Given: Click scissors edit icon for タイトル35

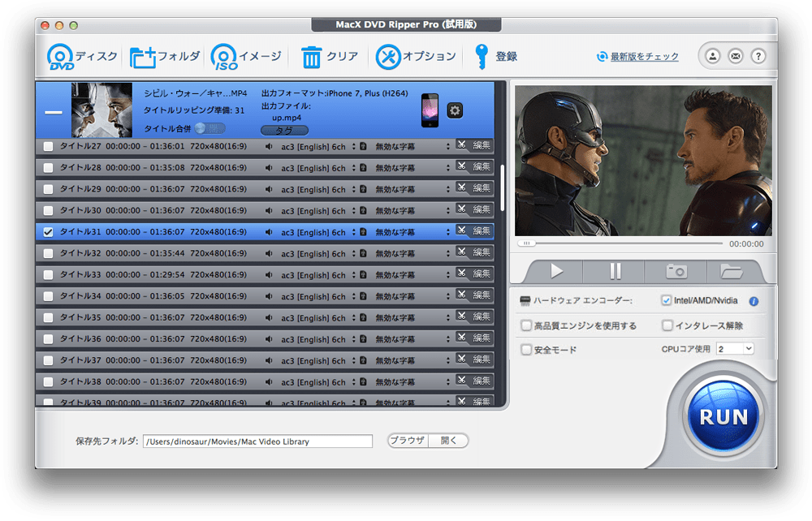Looking at the screenshot, I should tap(461, 316).
